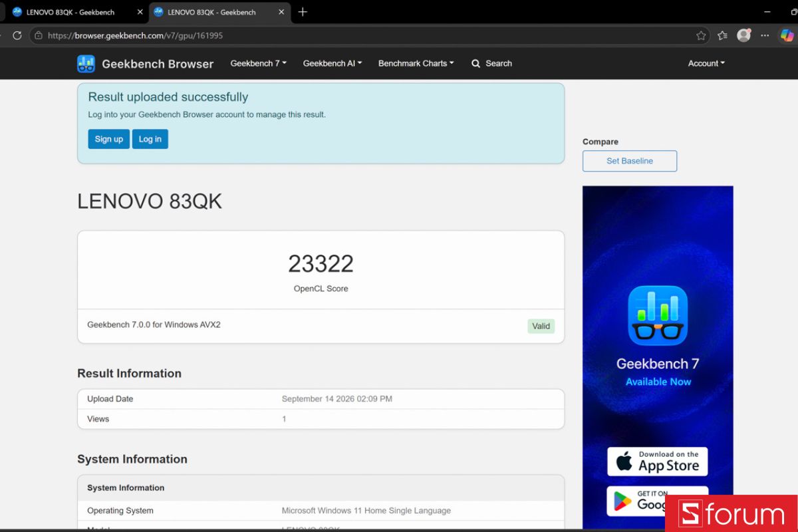The width and height of the screenshot is (798, 532).
Task: Expand the Benchmark Charts dropdown menu
Action: tap(416, 64)
